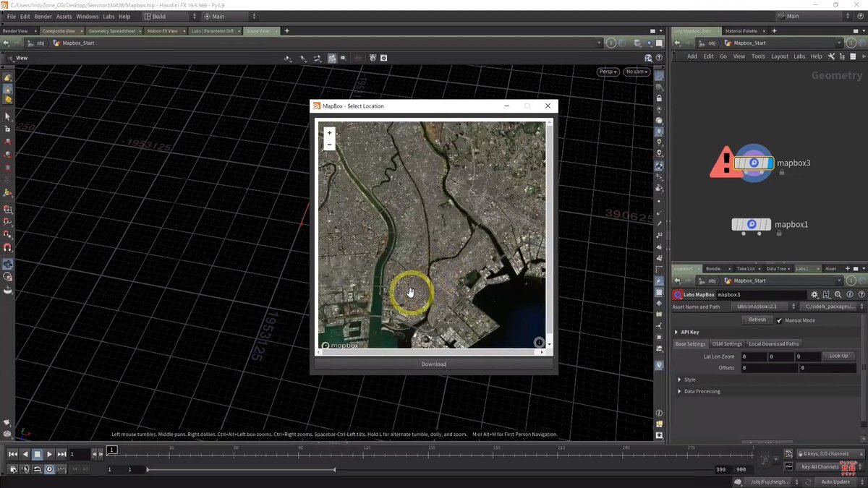Open the Assets menu
This screenshot has height=488, width=868.
coord(64,16)
